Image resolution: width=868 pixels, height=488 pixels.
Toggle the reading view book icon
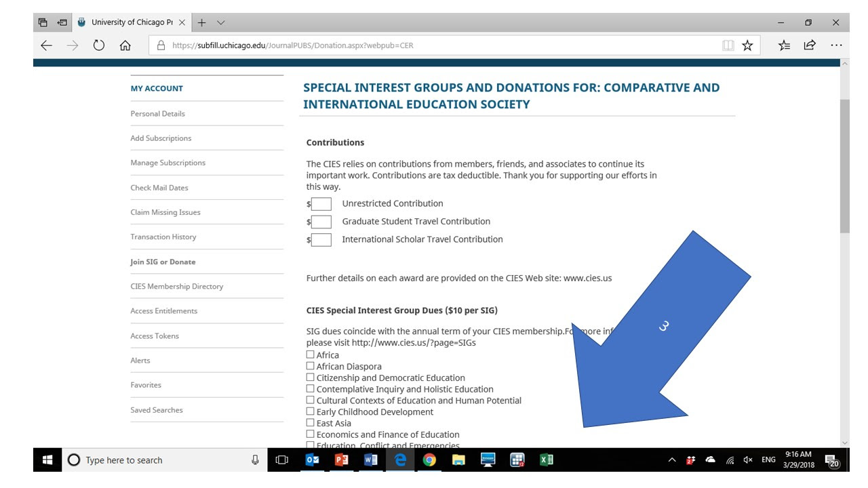click(x=728, y=45)
